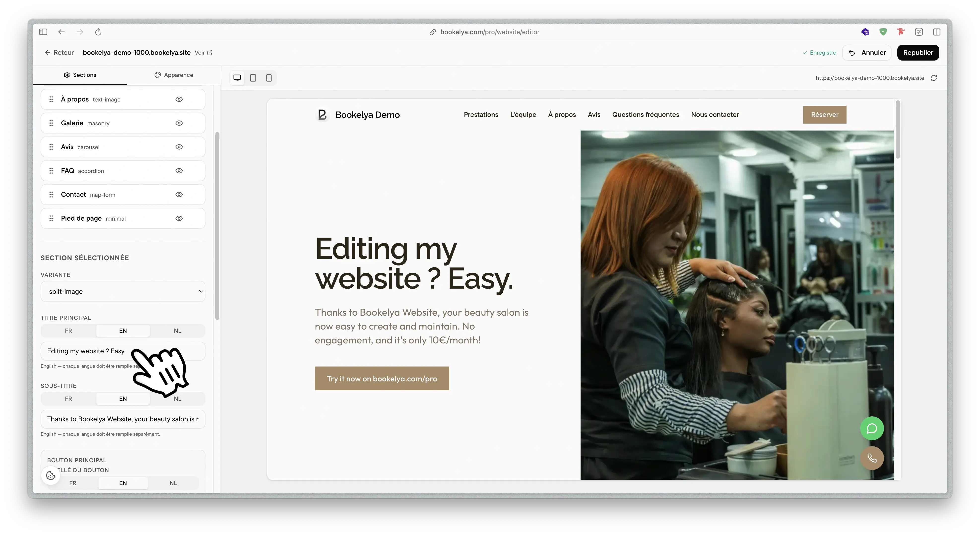The image size is (980, 535).
Task: Grab the drag handle for Contact section
Action: 51,195
